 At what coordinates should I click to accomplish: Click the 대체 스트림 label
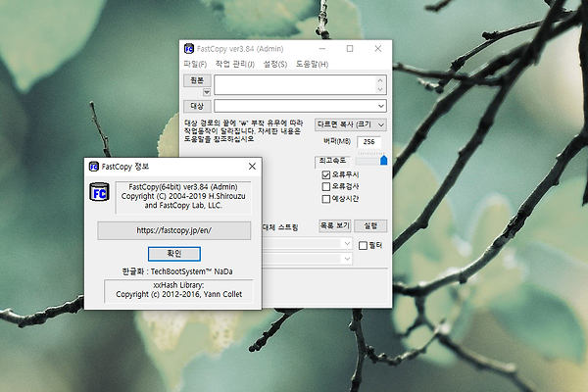pyautogui.click(x=279, y=227)
